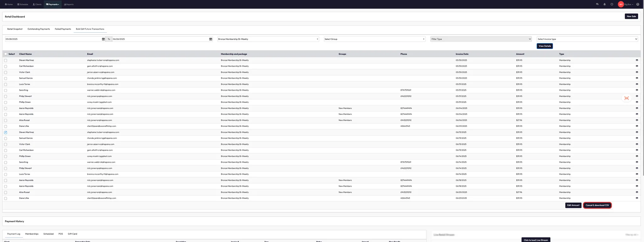
Task: Open the Select Group dropdown
Action: coord(374,39)
